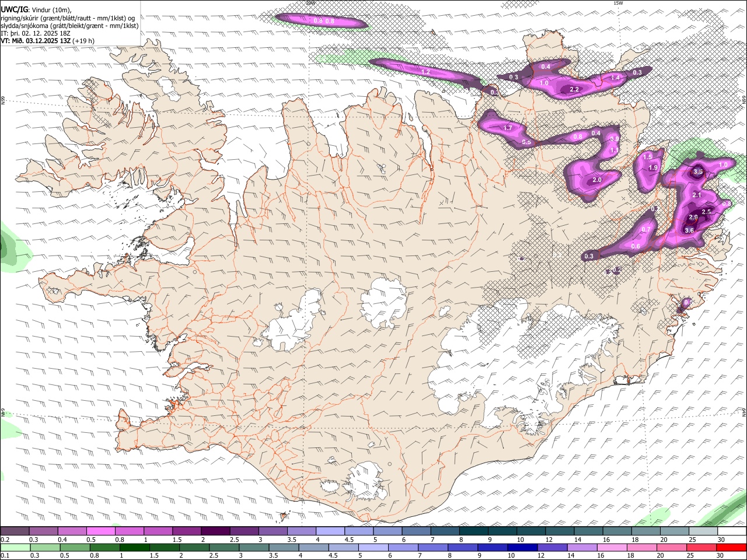
Task: Click the '4.5' label in the upper legend row
Action: point(349,540)
